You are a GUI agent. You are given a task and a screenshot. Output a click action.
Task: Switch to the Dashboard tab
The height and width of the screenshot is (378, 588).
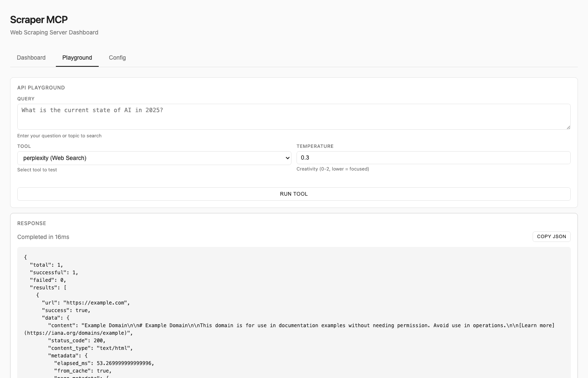pos(31,58)
